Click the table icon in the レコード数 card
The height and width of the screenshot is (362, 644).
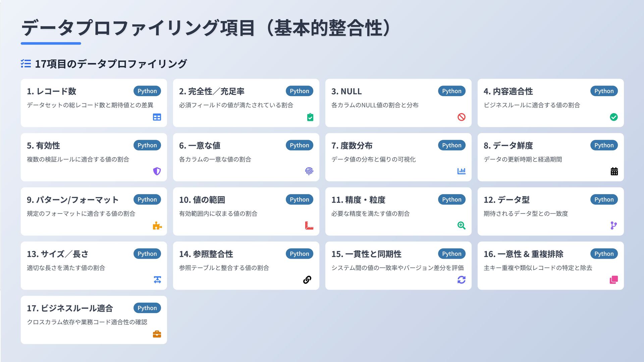[x=157, y=117]
